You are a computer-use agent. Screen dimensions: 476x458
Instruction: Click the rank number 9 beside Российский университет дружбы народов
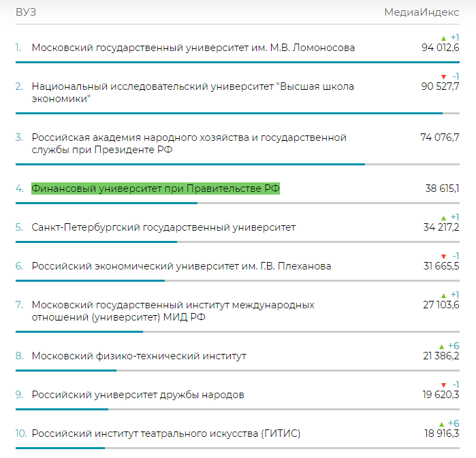(19, 395)
